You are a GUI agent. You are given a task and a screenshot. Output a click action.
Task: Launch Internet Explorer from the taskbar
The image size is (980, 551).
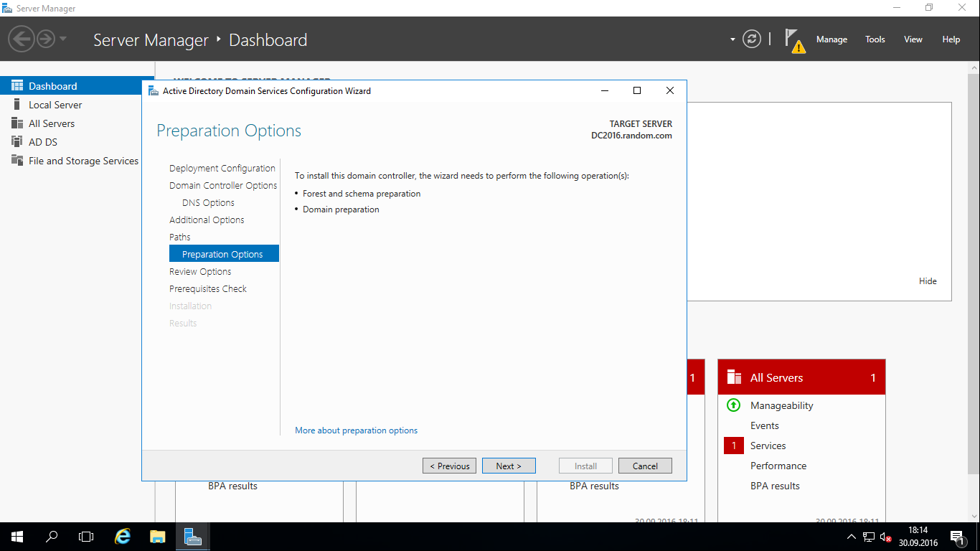click(x=123, y=537)
